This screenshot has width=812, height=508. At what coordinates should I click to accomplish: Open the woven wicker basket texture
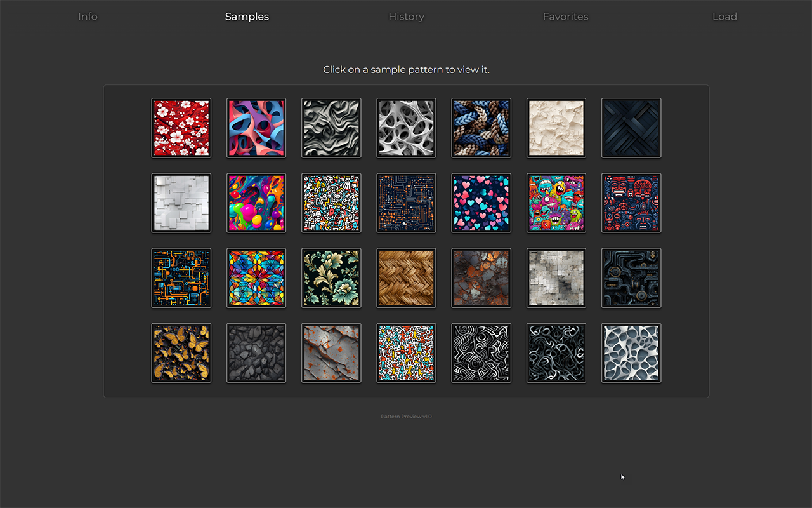[x=406, y=277]
